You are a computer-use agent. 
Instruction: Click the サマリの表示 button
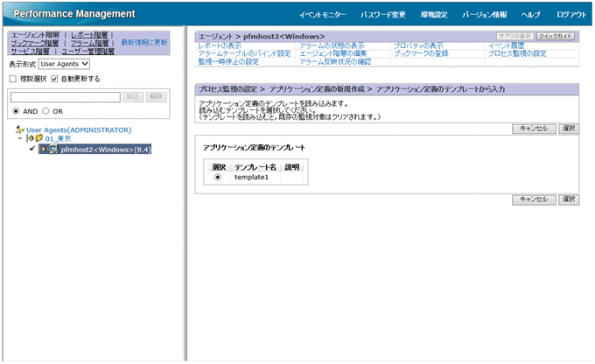(514, 36)
